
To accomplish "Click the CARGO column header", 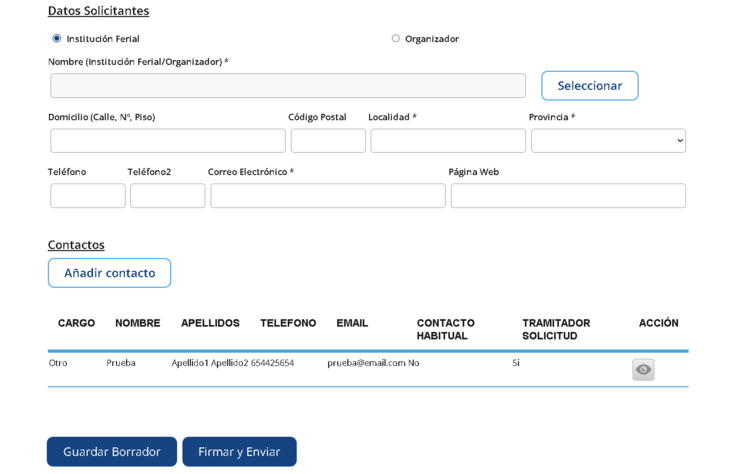I will [77, 323].
